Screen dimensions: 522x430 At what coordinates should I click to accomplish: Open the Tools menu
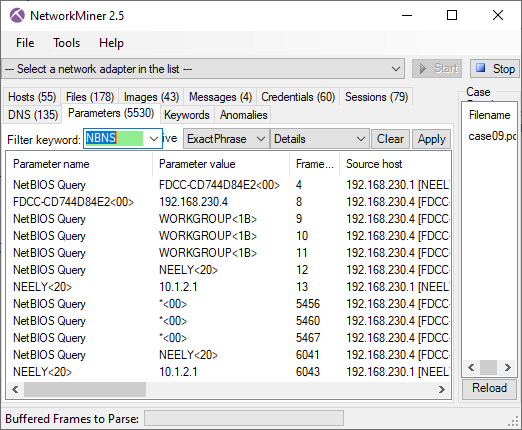[x=67, y=43]
